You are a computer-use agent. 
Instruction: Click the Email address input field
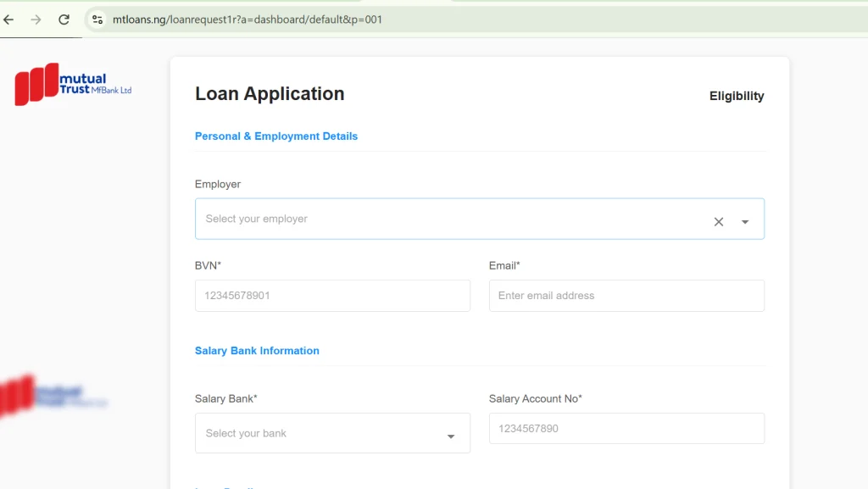(626, 296)
